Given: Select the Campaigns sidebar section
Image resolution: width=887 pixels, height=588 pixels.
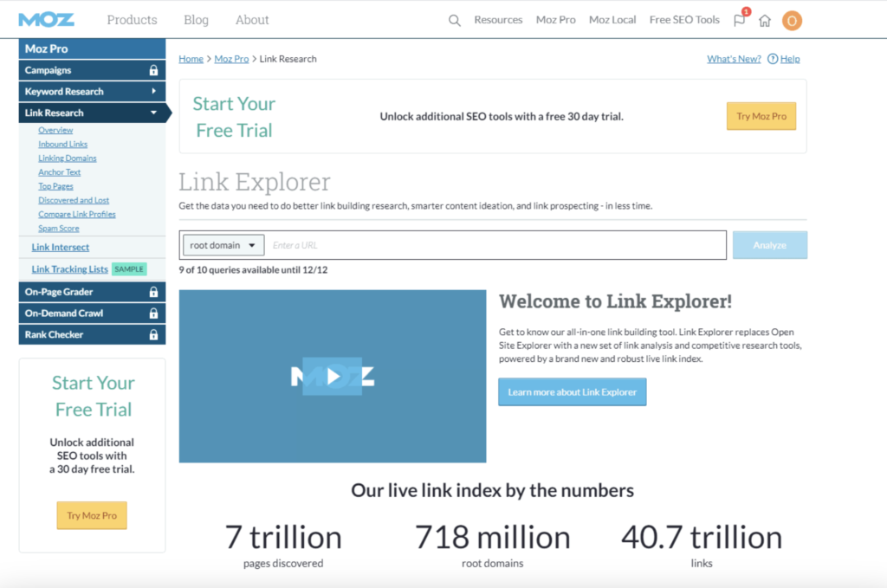Looking at the screenshot, I should [x=92, y=70].
